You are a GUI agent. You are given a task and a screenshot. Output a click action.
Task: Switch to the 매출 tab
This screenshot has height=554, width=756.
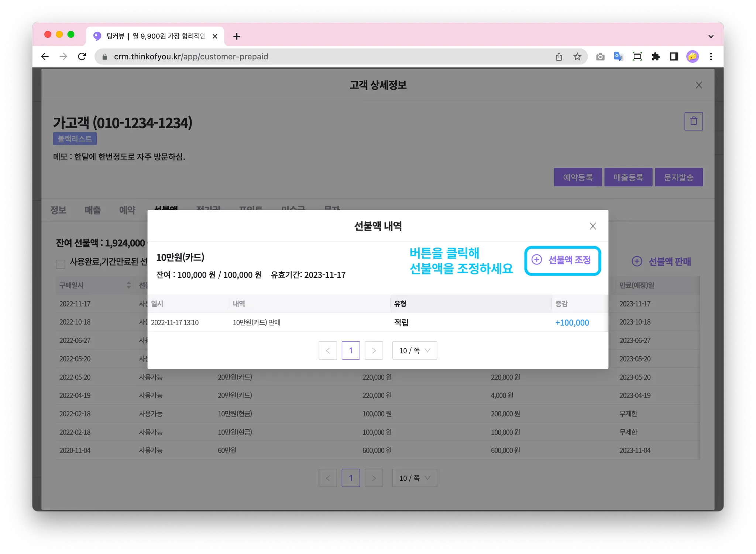(x=93, y=210)
